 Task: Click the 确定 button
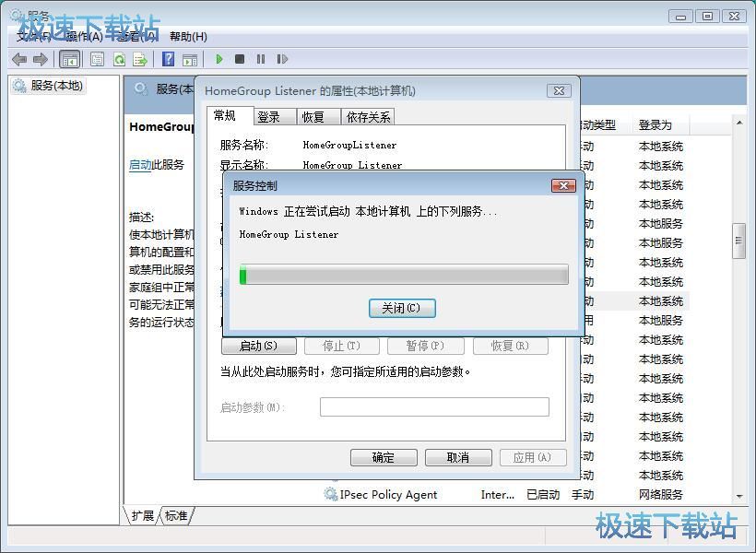384,457
